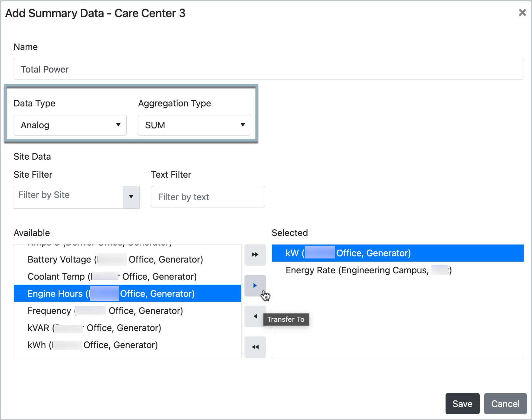
Task: Click the transfer all right double-arrow button
Action: click(x=255, y=255)
